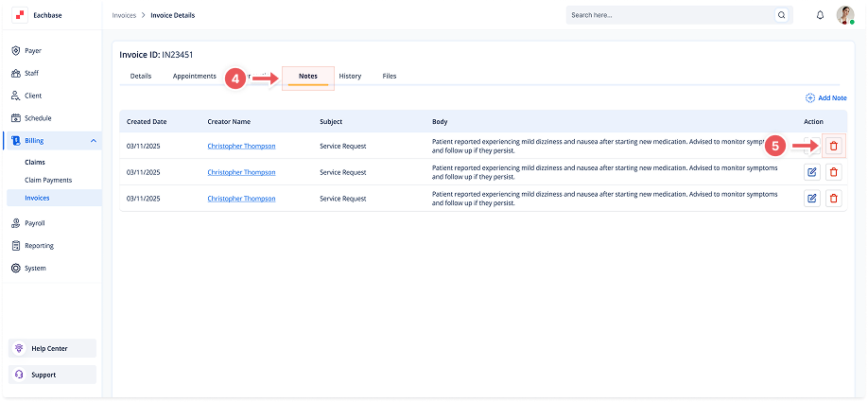
Task: Switch to the History tab
Action: pos(350,76)
